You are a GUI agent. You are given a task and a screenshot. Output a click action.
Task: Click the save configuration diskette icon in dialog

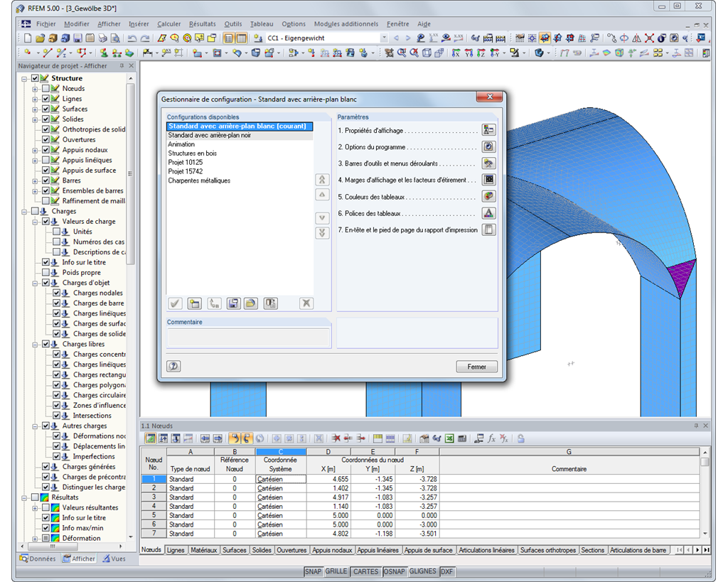coord(233,303)
